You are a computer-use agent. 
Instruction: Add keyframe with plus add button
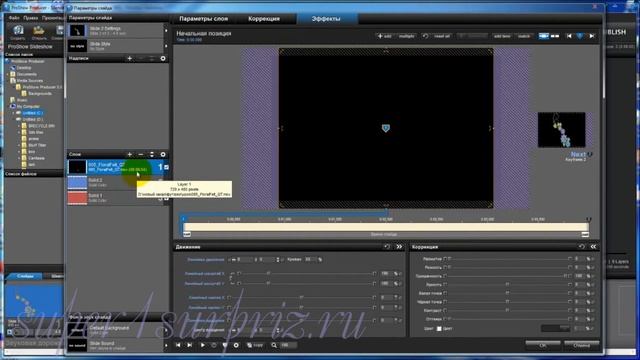pos(384,36)
